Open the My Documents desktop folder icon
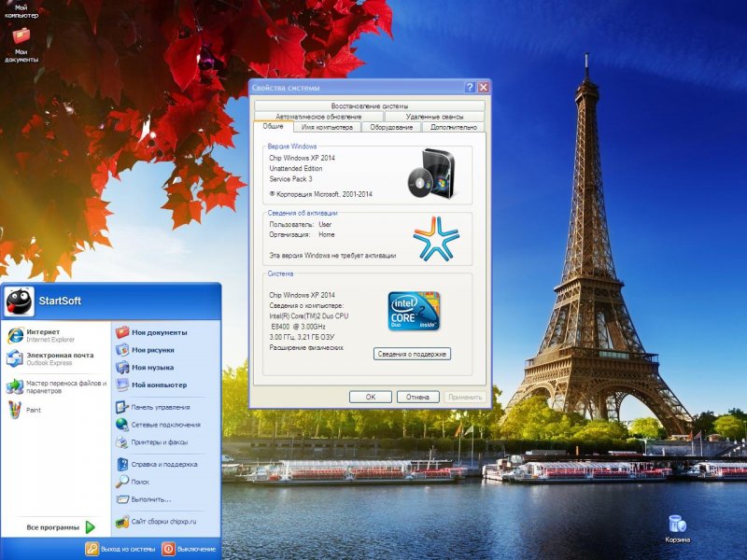Image resolution: width=747 pixels, height=560 pixels. (21, 44)
